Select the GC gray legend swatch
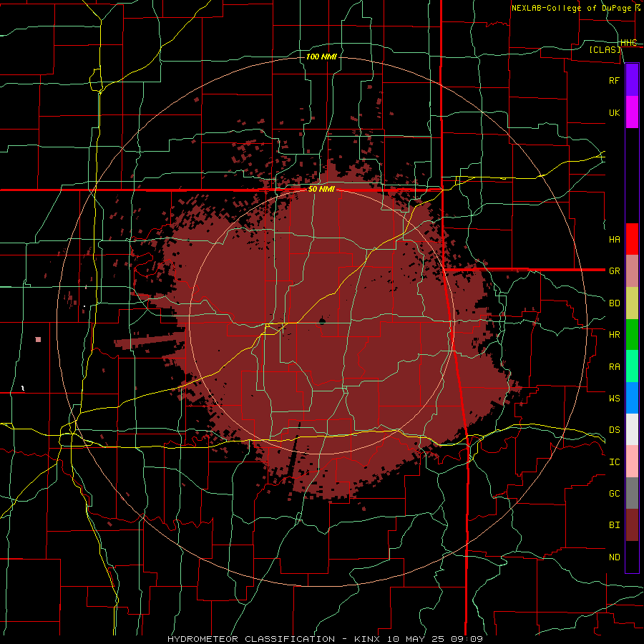The width and height of the screenshot is (644, 644). coord(632,493)
